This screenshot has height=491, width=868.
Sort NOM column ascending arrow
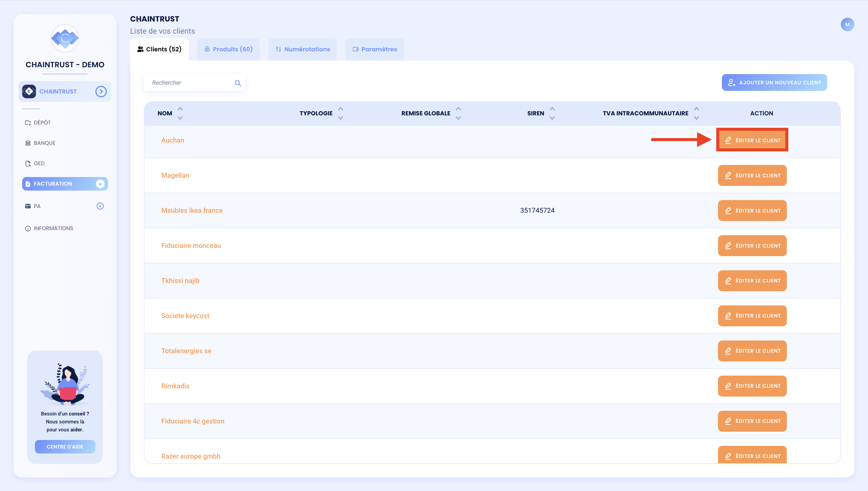pyautogui.click(x=180, y=109)
